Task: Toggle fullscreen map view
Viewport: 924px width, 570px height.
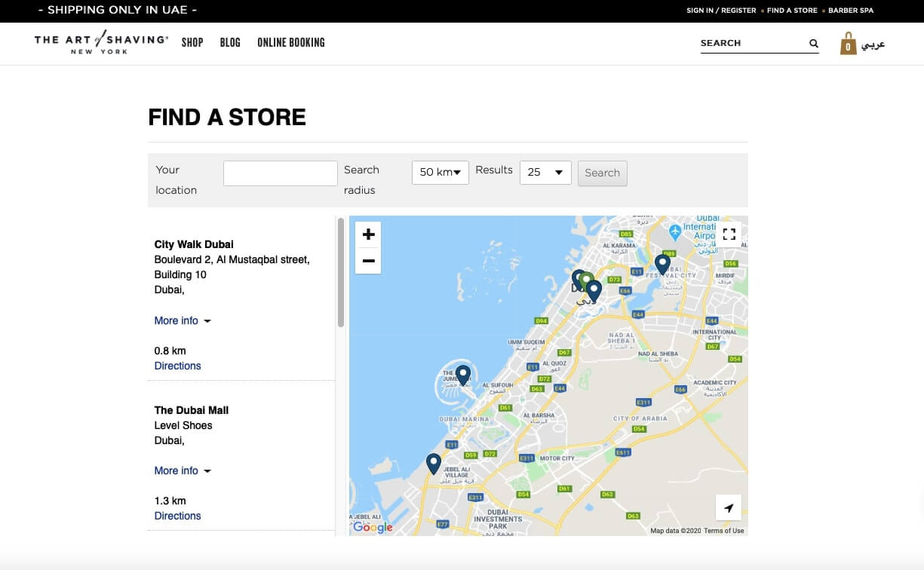Action: 729,234
